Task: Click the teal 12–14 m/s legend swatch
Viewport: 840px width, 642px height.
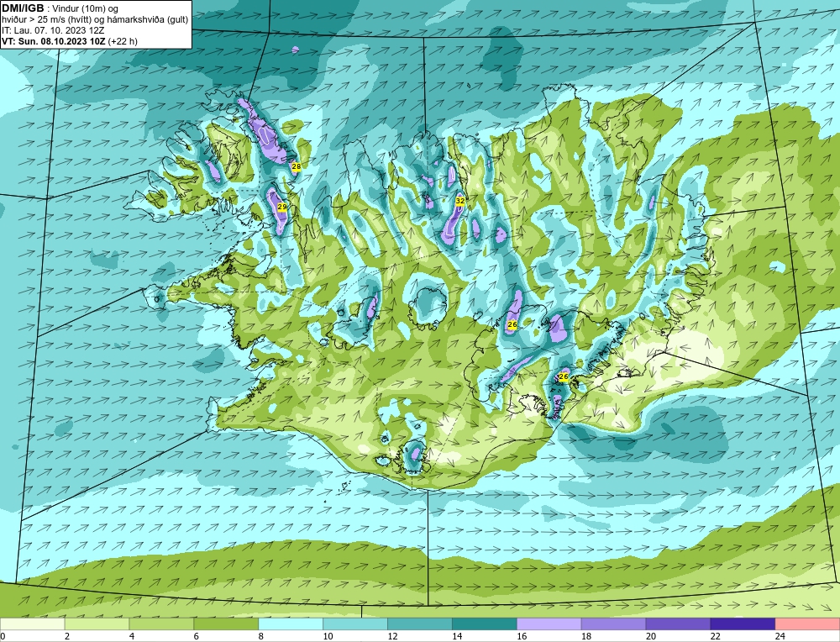Action: point(420,624)
